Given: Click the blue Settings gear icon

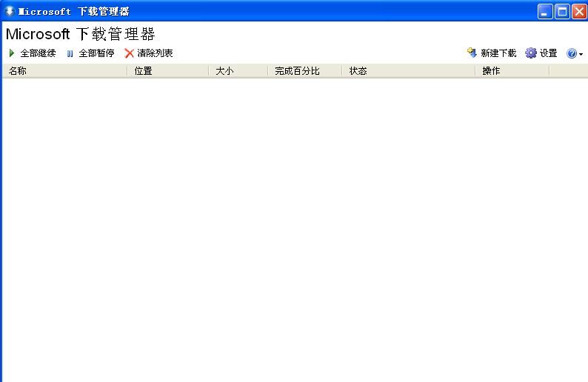Looking at the screenshot, I should (531, 53).
